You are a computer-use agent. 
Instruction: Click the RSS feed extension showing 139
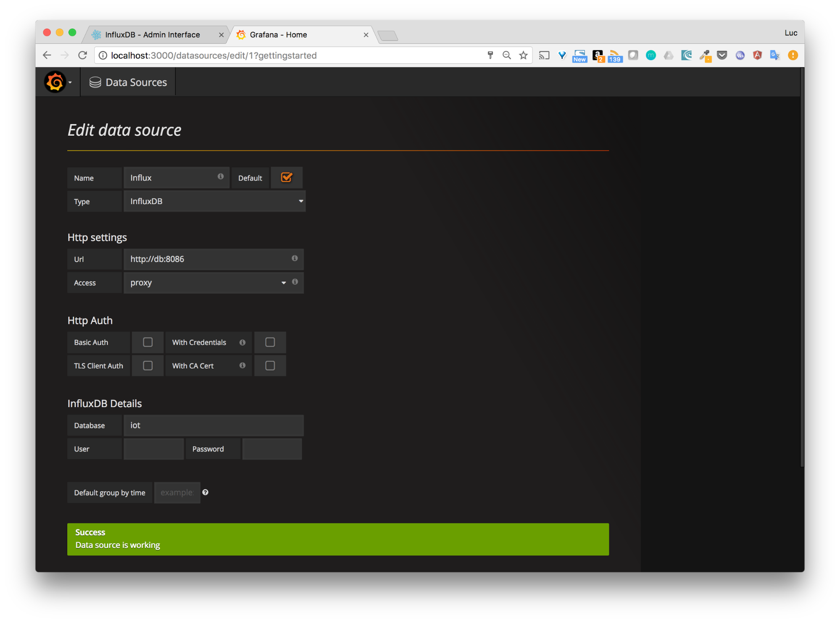point(615,55)
